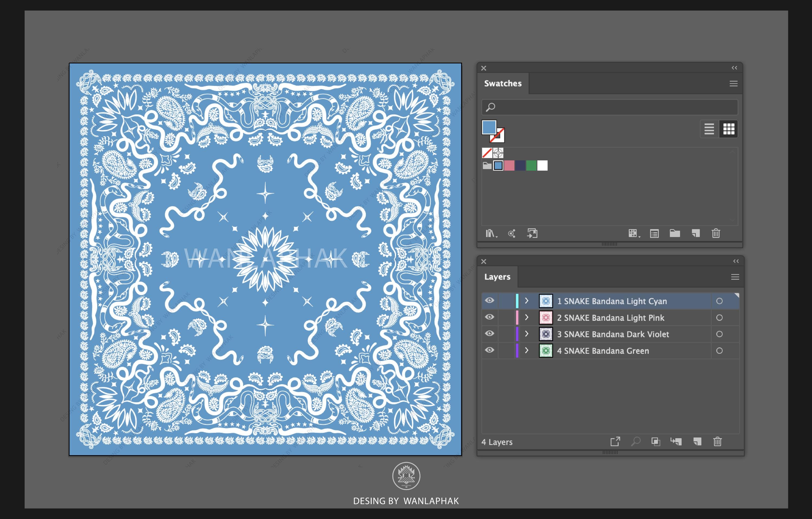This screenshot has height=519, width=812.
Task: Expand the SNAKE Bandana Light Cyan layer
Action: pyautogui.click(x=527, y=301)
